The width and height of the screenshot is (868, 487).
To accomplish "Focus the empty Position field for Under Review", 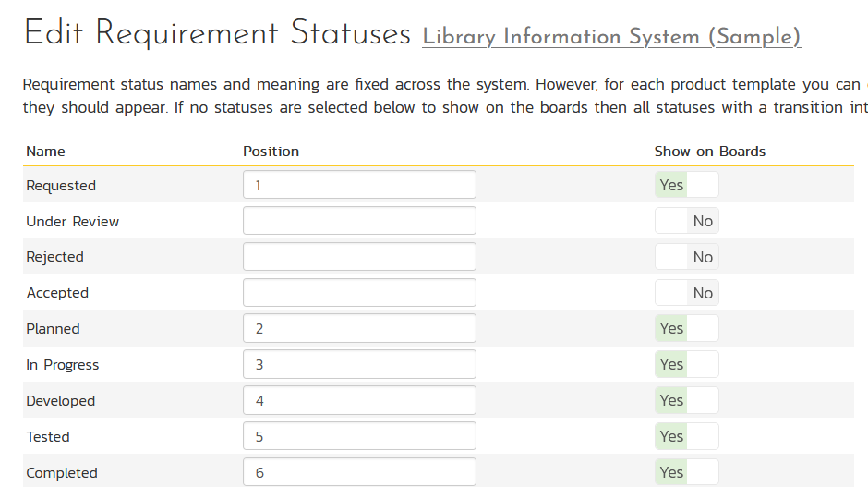I will (x=359, y=221).
